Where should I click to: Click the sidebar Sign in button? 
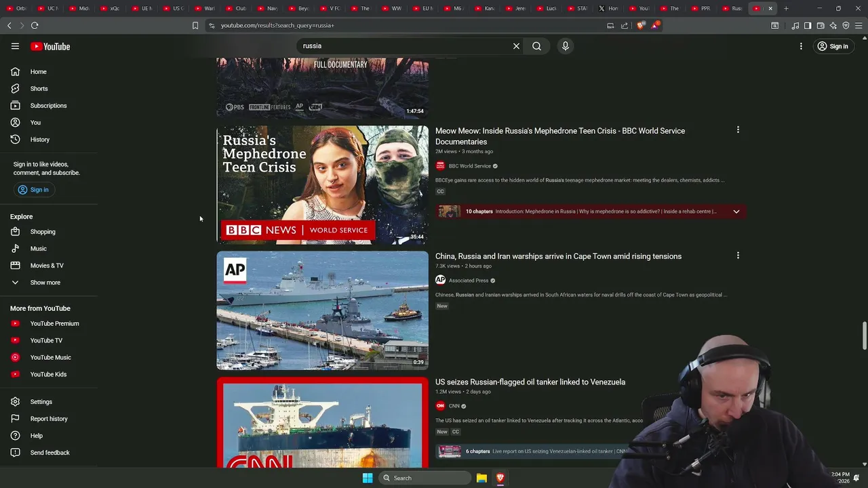(34, 190)
